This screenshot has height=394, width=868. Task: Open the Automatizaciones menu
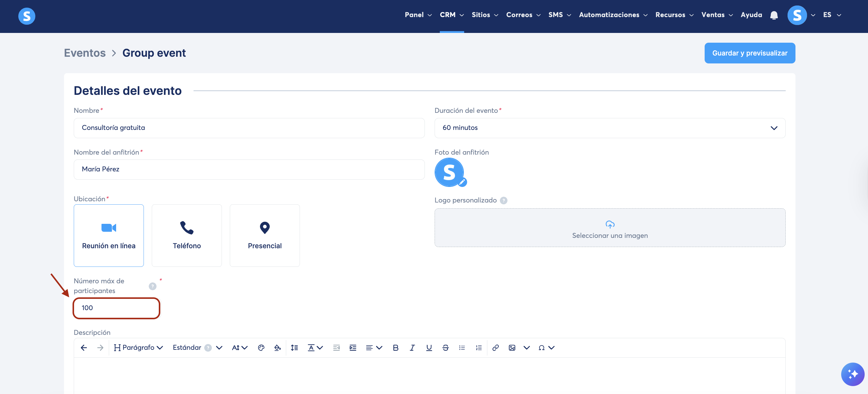pos(613,15)
